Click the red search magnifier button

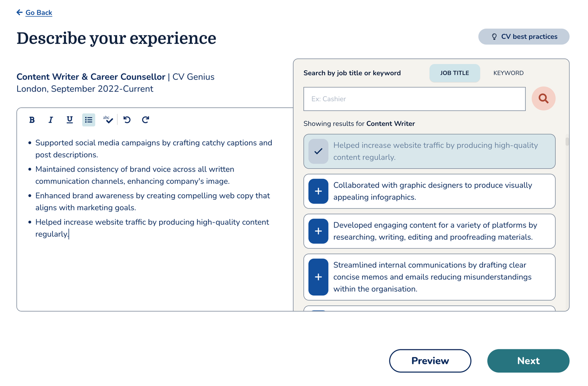pos(543,98)
